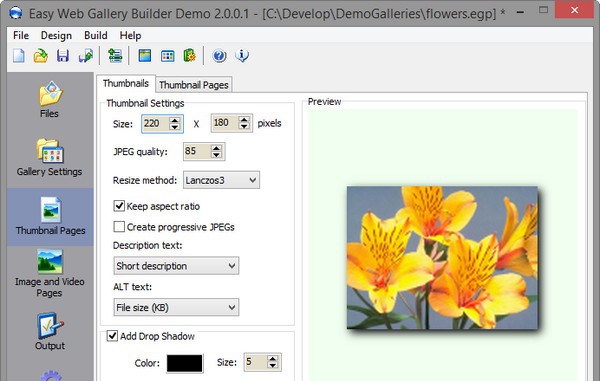
Task: Select Thumbnail Pages in the sidebar
Action: [x=50, y=216]
